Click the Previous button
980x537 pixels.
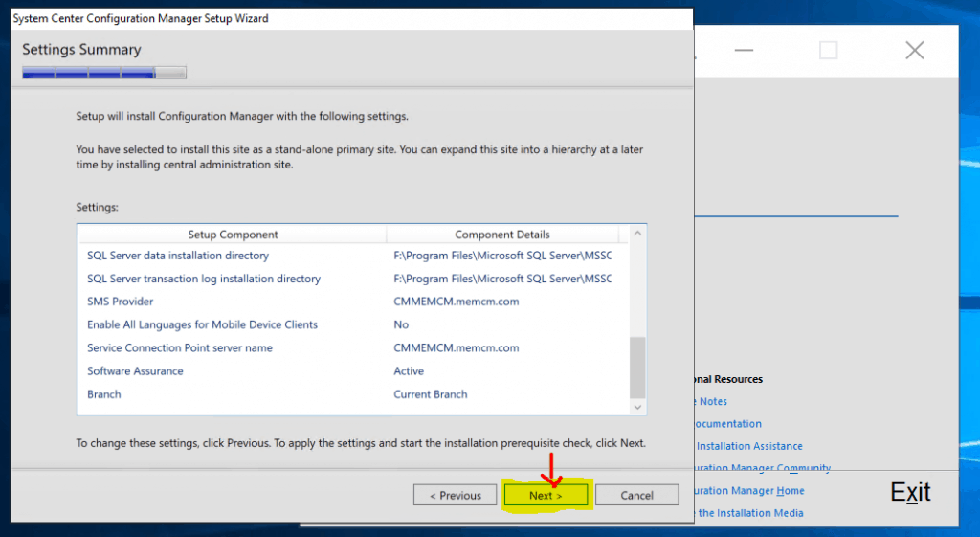(x=455, y=495)
